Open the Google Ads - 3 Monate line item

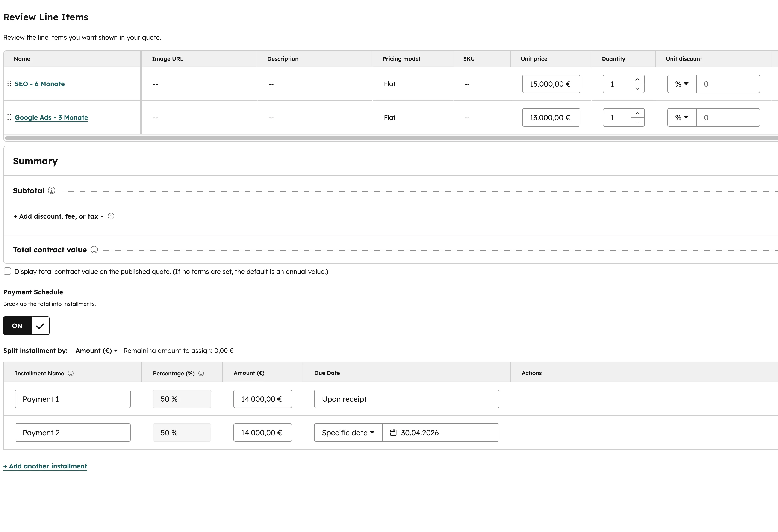click(51, 117)
